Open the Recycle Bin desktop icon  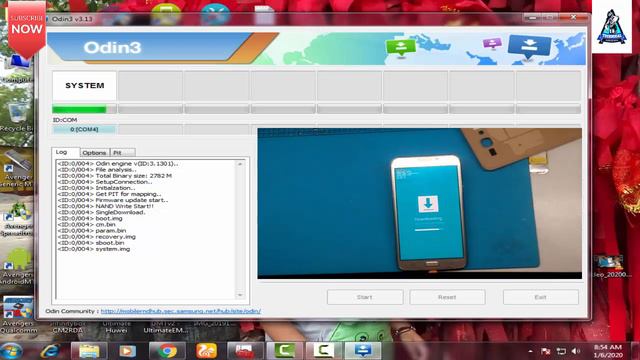[x=17, y=117]
